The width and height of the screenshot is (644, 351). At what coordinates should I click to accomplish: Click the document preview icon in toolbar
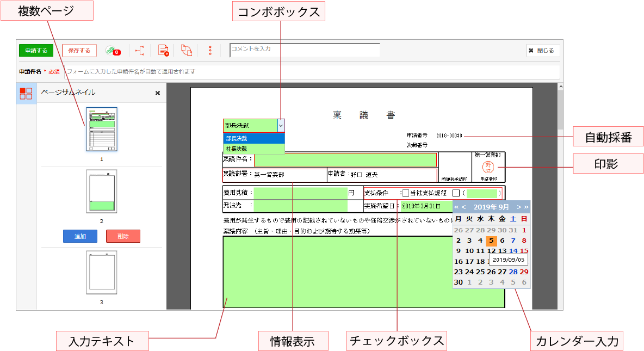click(x=164, y=51)
